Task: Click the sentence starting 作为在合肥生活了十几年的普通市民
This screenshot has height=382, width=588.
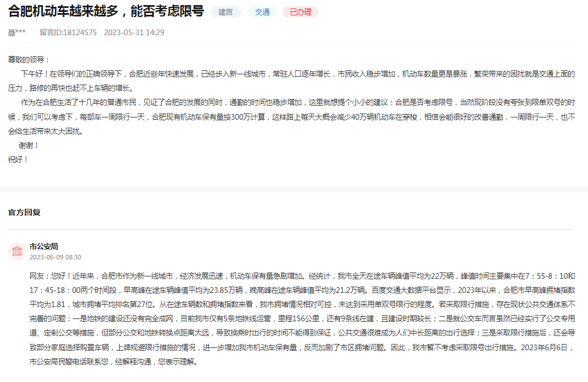Action: pyautogui.click(x=291, y=117)
